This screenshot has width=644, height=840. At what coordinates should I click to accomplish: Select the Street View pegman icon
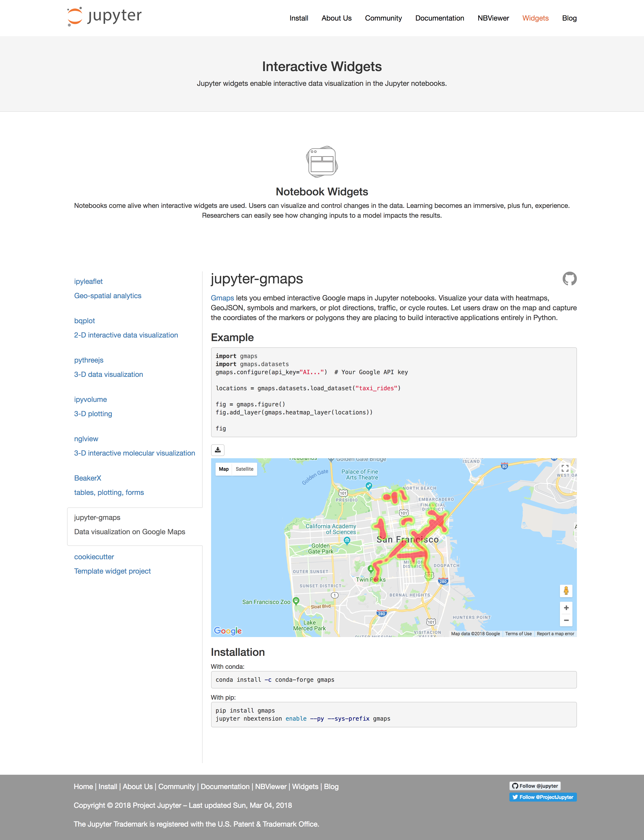click(566, 591)
